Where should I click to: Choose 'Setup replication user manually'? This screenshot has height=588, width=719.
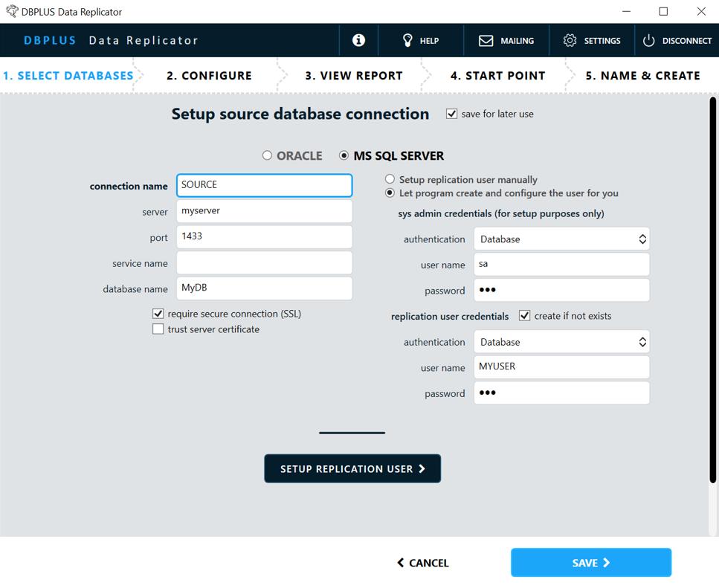pos(390,178)
